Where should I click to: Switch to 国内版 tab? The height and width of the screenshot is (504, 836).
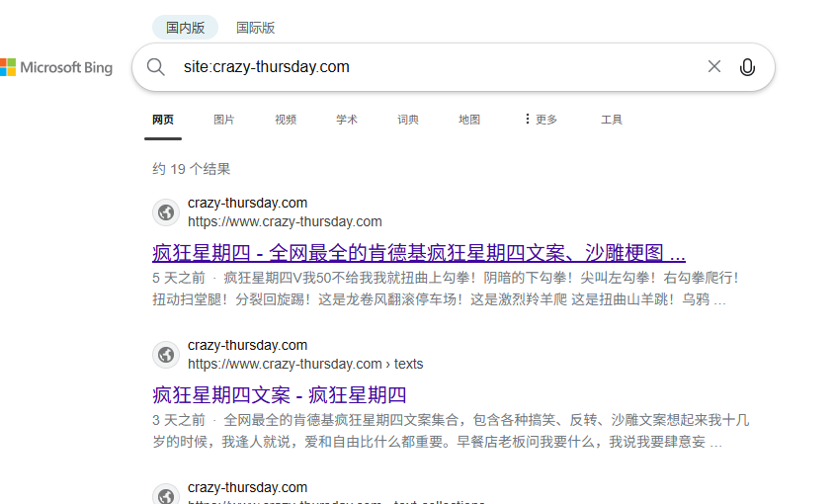click(185, 28)
